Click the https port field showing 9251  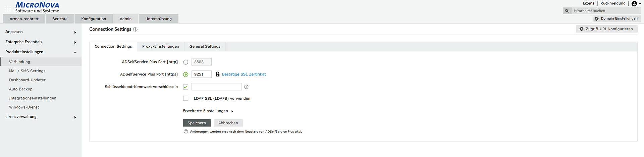tap(202, 74)
